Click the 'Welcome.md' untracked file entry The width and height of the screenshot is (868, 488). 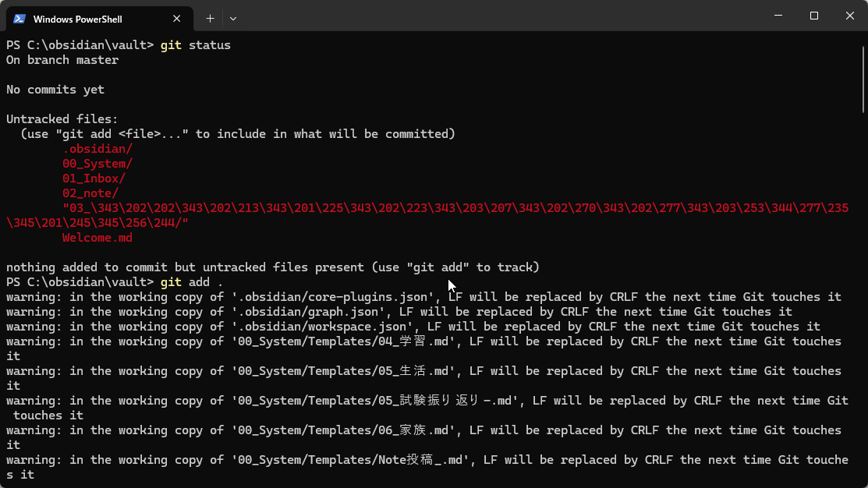pos(97,238)
